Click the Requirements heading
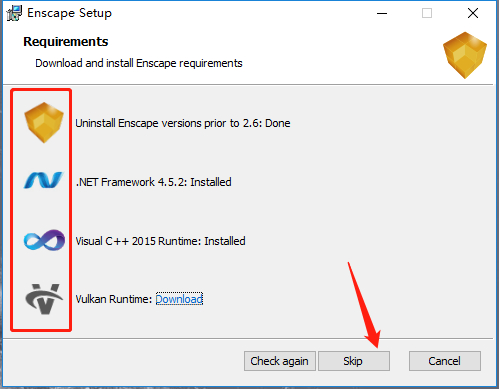Viewport: 499px width, 389px height. click(x=66, y=42)
